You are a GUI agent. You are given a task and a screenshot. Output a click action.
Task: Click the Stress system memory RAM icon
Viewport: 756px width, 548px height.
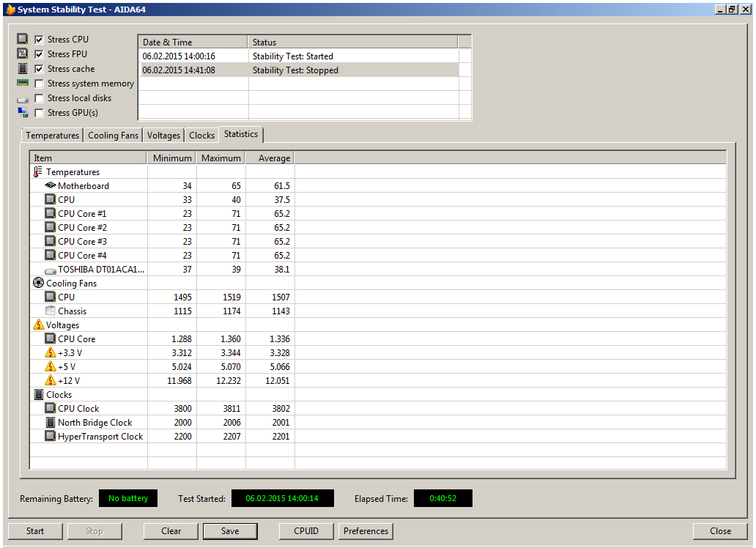point(22,83)
